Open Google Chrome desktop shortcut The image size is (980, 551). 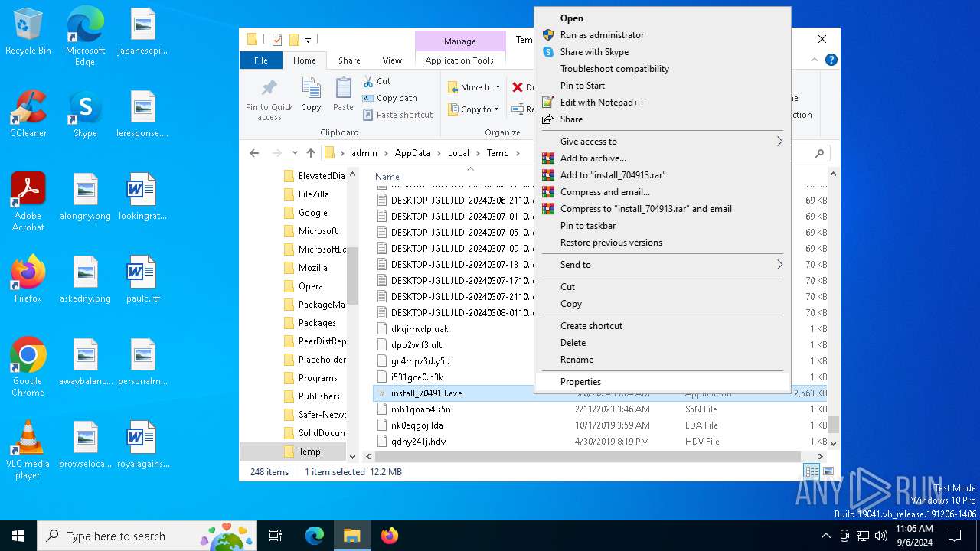[x=28, y=367]
